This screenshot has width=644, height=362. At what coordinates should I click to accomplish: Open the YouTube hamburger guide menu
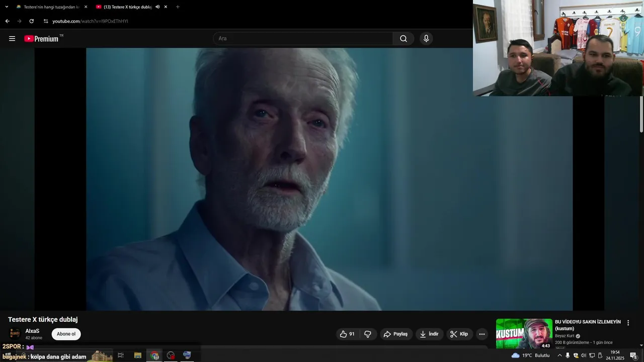tap(12, 39)
